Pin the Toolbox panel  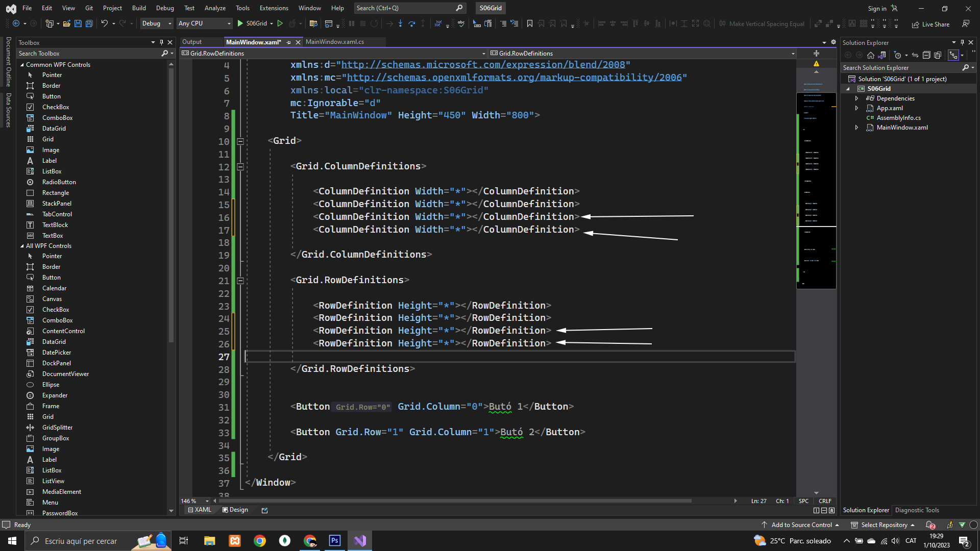[x=161, y=42]
